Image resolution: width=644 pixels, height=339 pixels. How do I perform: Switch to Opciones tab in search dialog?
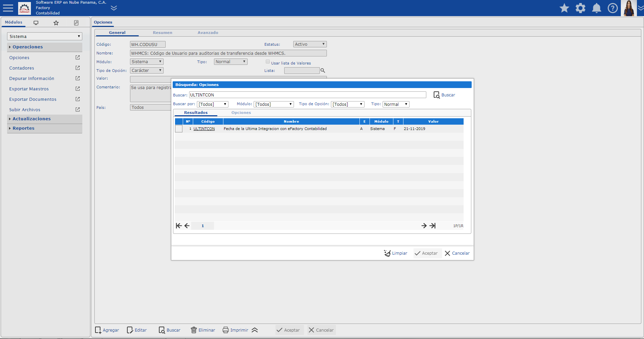241,113
